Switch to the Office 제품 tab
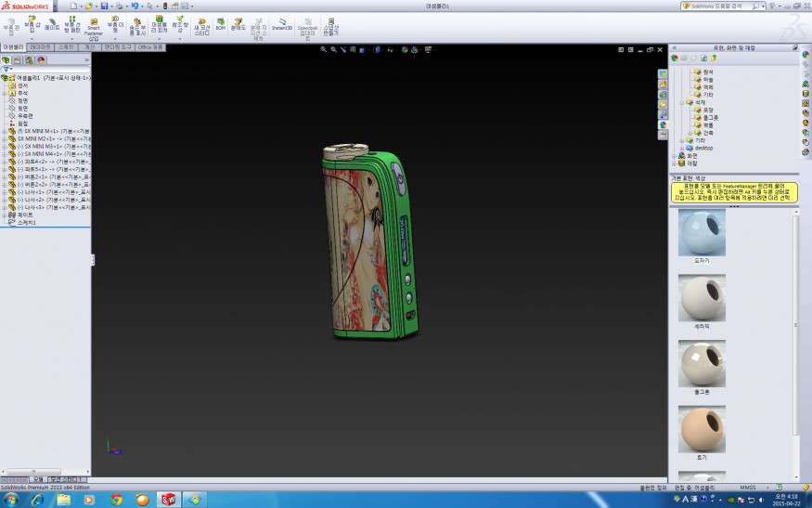The height and width of the screenshot is (508, 812). pos(150,47)
